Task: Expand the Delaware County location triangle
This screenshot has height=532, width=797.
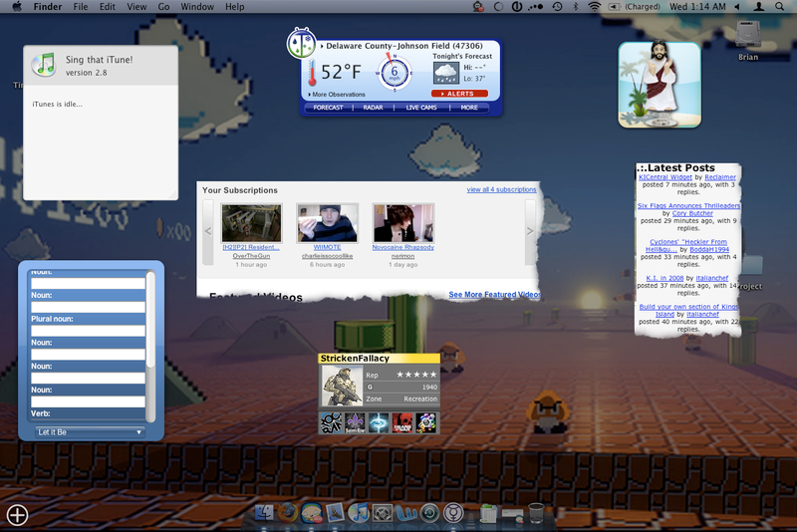Action: (x=322, y=46)
